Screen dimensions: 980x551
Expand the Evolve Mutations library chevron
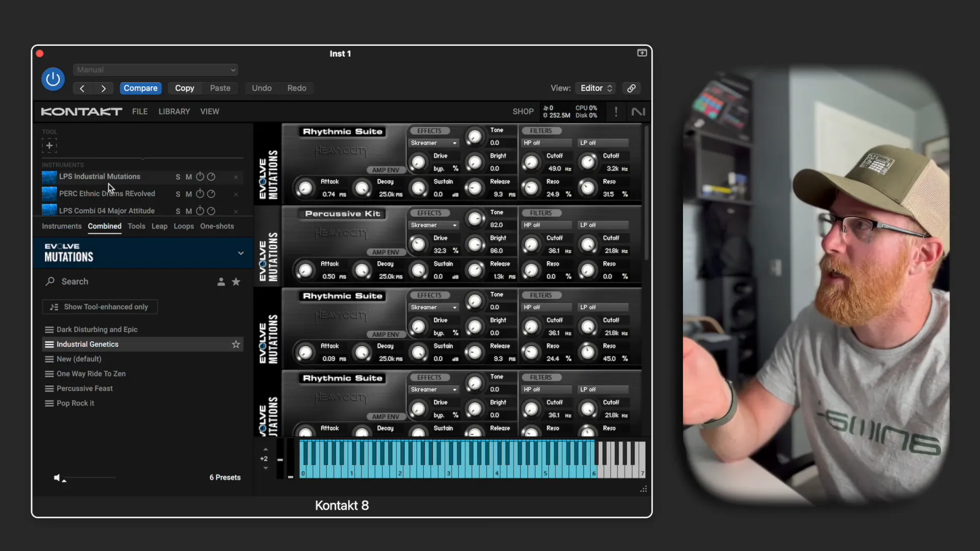click(241, 253)
